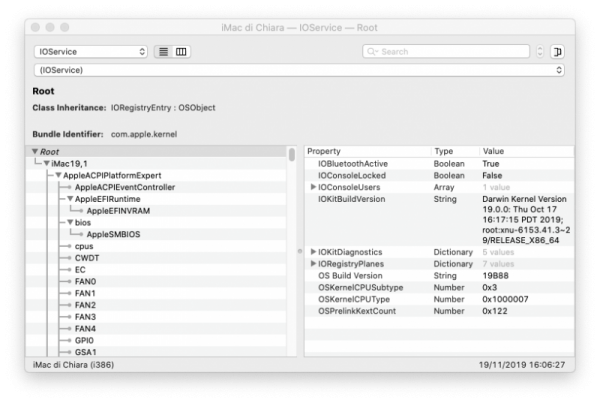Click the value 0x1000007
The image size is (600, 403).
pyautogui.click(x=505, y=299)
